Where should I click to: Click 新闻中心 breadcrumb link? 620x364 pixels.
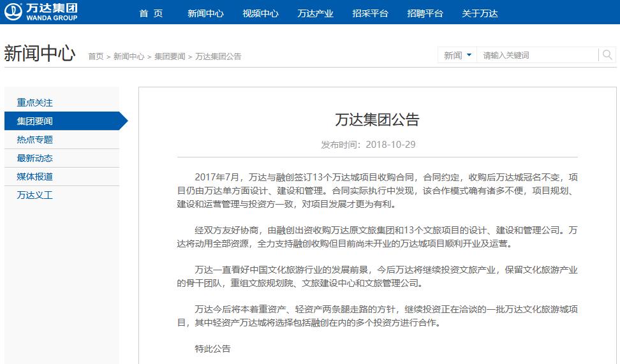click(x=129, y=57)
